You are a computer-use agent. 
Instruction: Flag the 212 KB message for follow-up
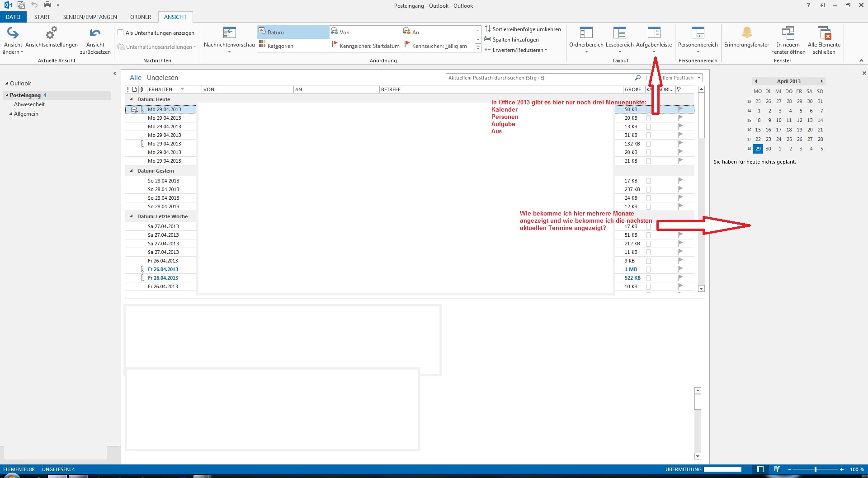(x=680, y=244)
